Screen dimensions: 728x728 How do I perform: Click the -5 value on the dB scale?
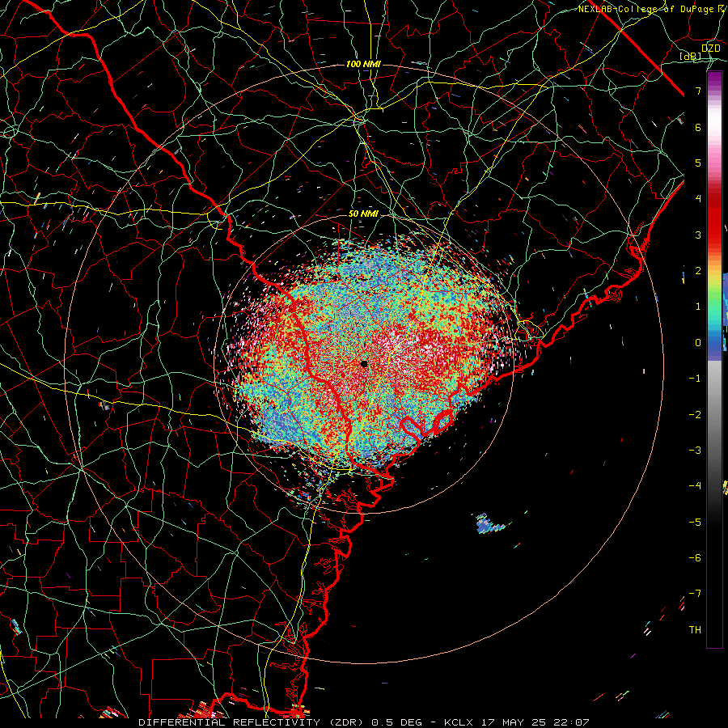click(x=695, y=523)
